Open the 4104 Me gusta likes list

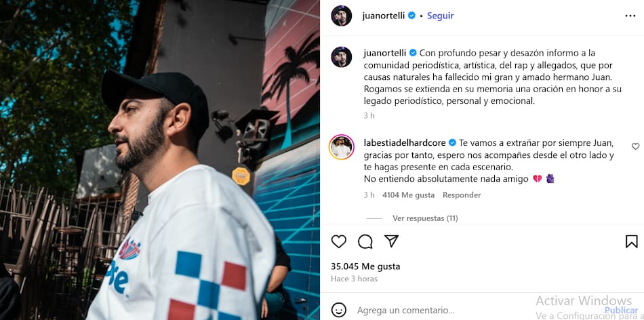click(408, 195)
